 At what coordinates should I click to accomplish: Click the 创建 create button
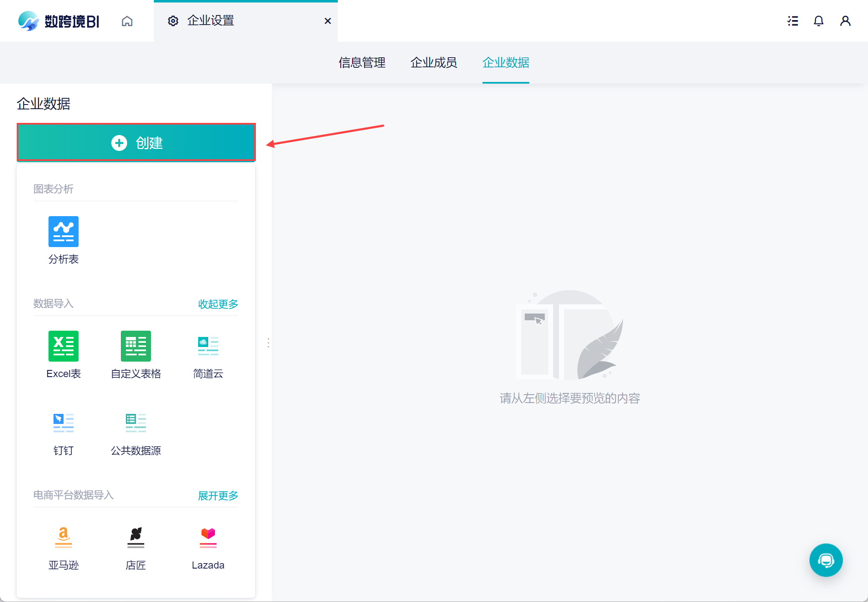click(x=136, y=143)
